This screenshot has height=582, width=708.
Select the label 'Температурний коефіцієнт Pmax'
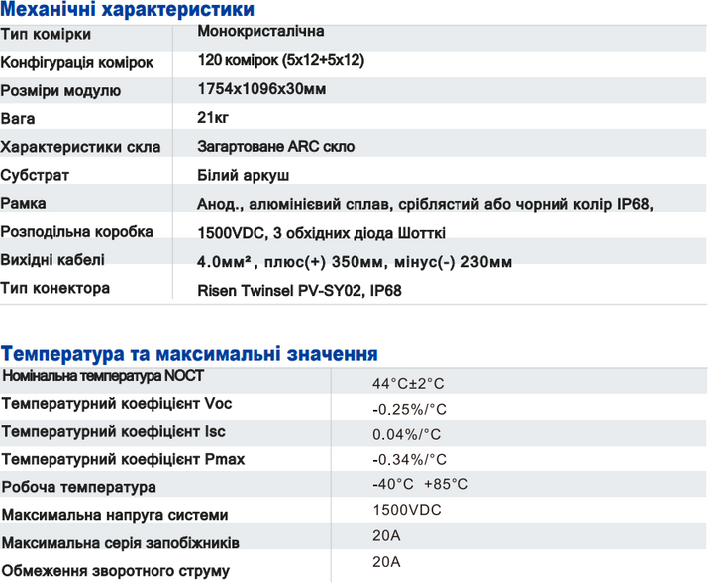(x=123, y=459)
